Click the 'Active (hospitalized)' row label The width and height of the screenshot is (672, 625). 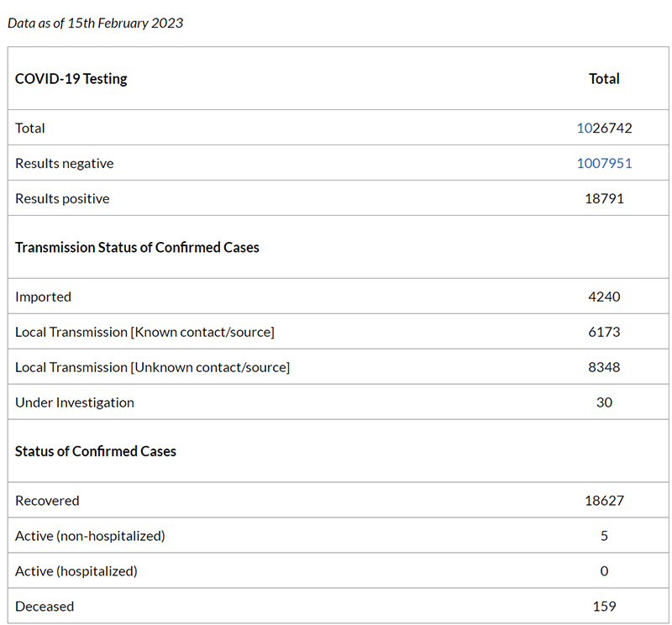tap(76, 571)
